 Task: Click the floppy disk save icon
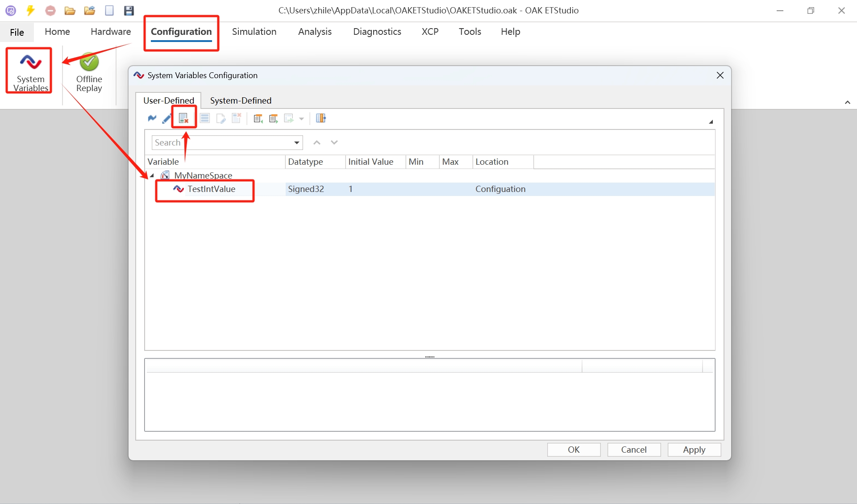129,10
